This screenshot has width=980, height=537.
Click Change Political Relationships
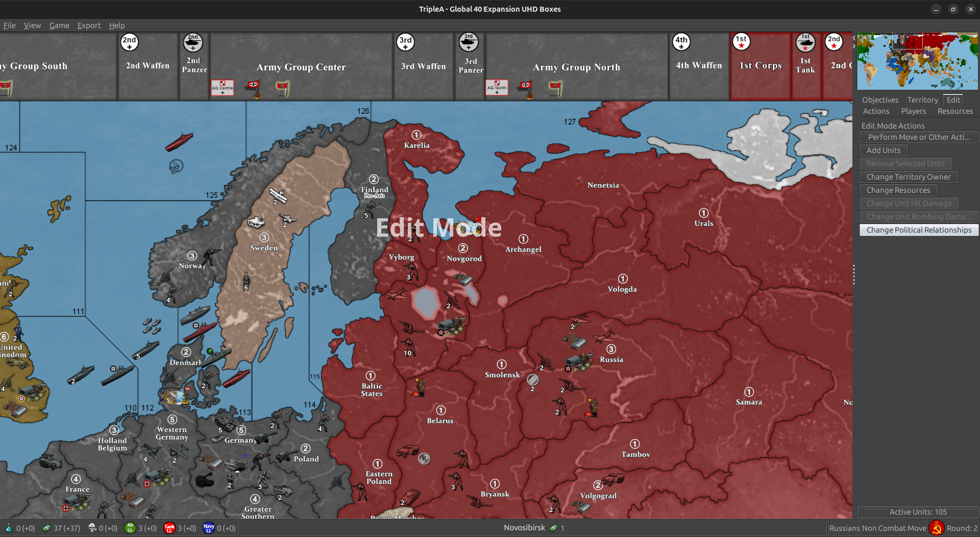(918, 229)
